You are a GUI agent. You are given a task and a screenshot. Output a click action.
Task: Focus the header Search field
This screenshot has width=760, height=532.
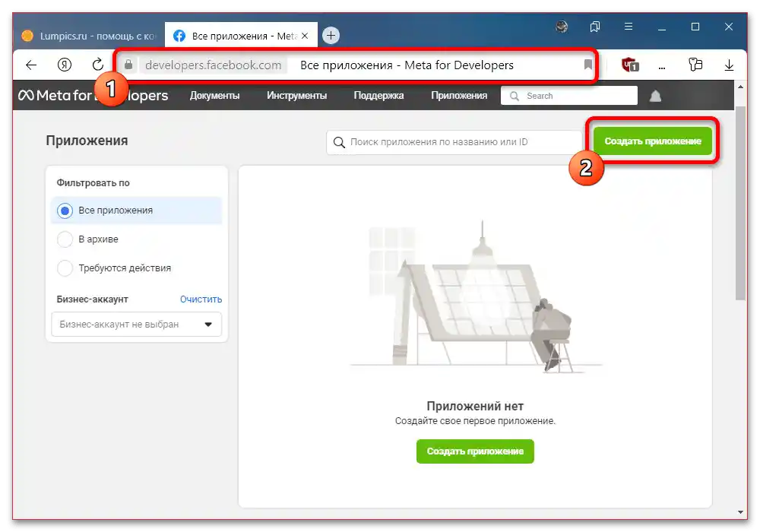click(569, 96)
